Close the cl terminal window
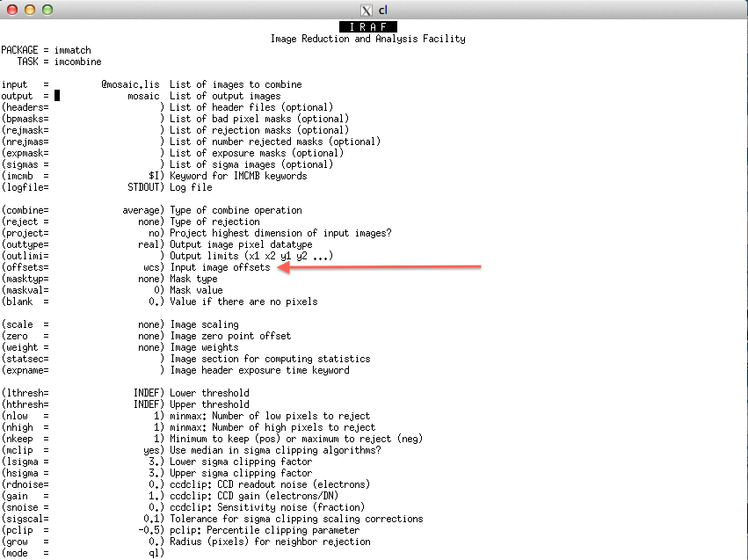 pos(12,10)
